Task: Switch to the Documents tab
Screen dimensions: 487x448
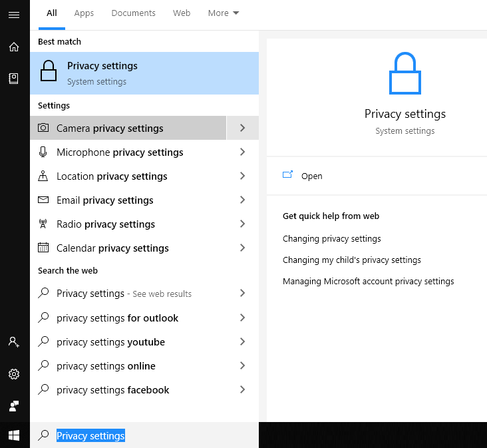Action: (133, 13)
